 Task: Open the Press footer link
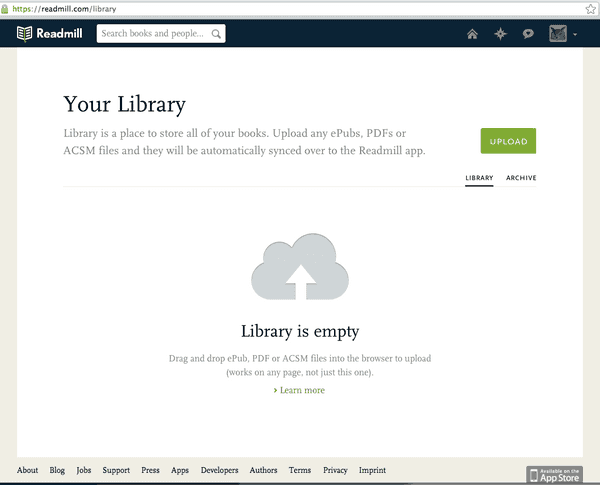point(150,470)
